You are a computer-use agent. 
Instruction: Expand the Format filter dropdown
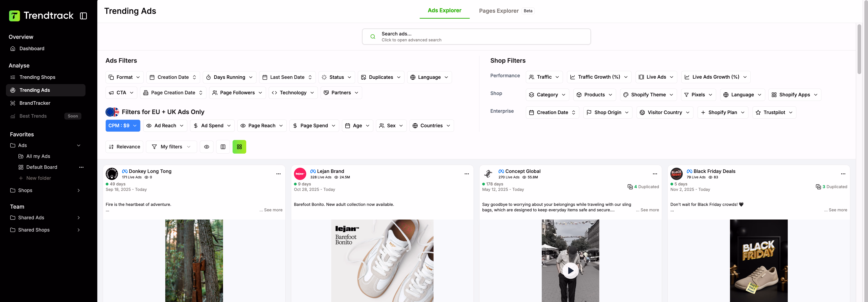pos(124,77)
